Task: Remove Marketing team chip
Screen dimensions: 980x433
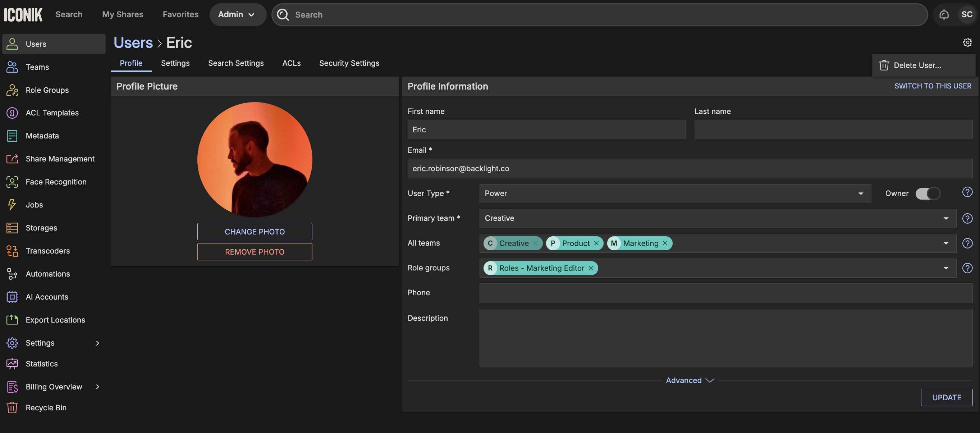Action: pos(665,243)
